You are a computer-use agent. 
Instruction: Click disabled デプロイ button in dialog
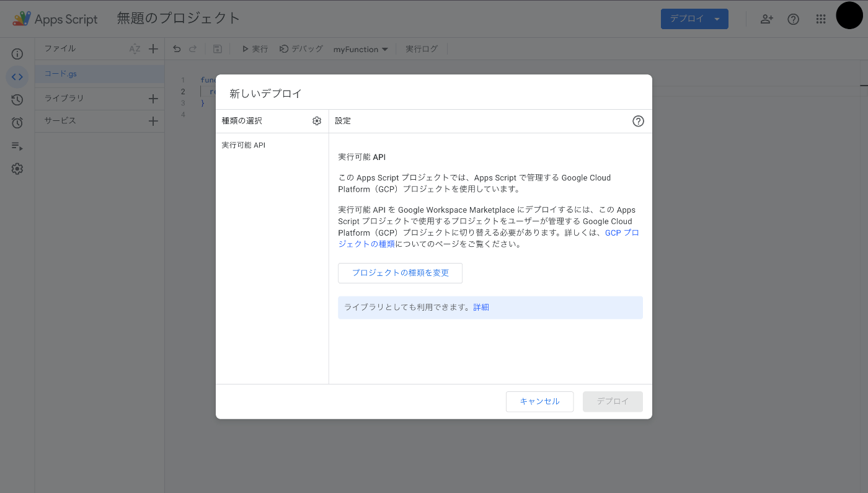pos(613,401)
